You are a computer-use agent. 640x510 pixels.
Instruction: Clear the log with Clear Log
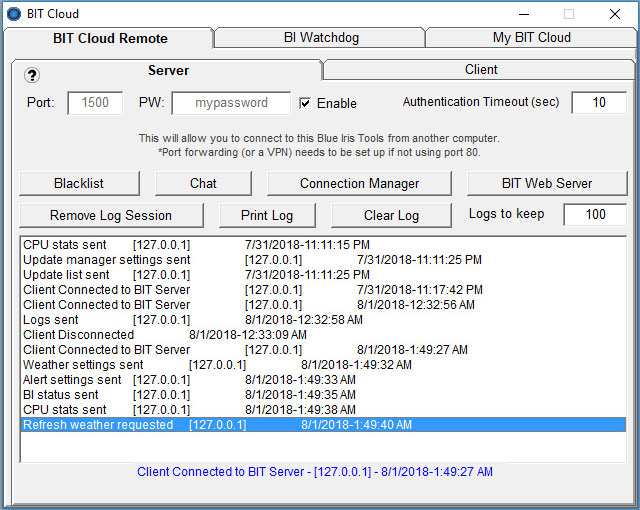[391, 215]
